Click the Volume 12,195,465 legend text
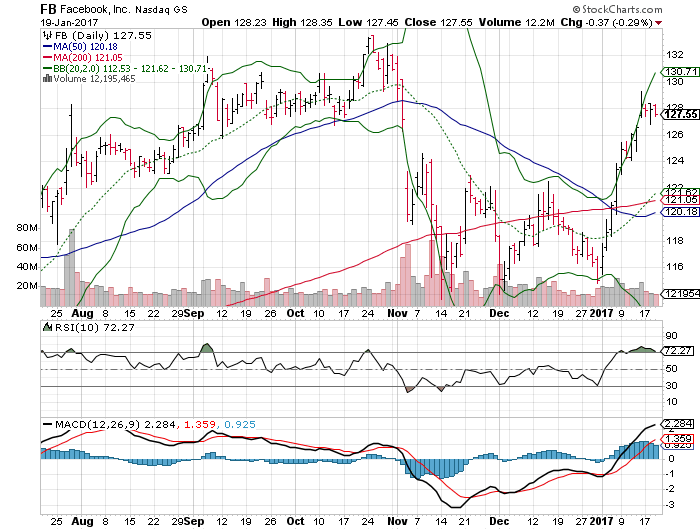The image size is (700, 530). (x=94, y=79)
